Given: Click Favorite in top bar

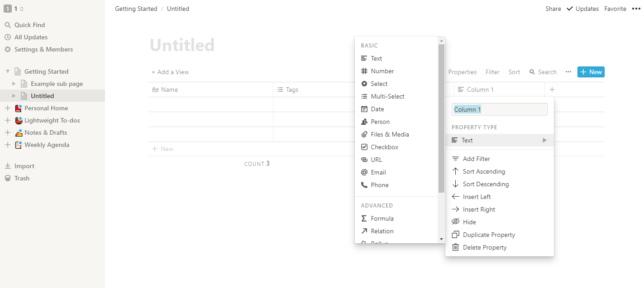Looking at the screenshot, I should [x=615, y=9].
